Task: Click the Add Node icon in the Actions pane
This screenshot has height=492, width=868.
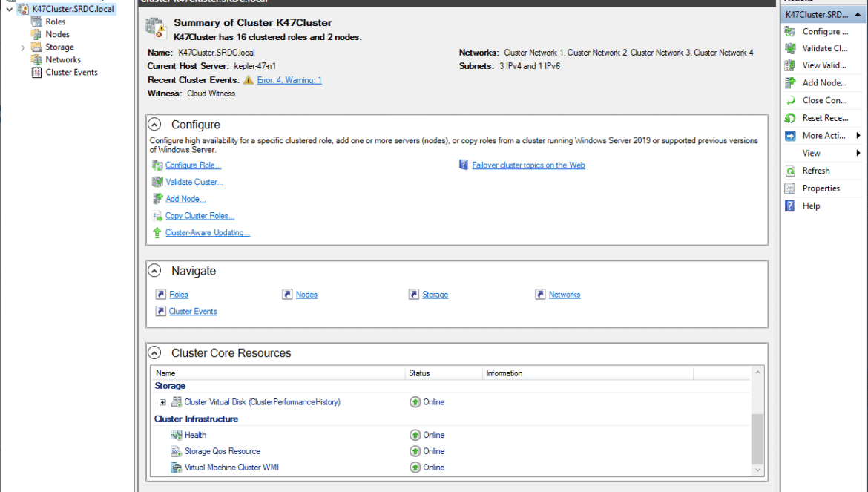Action: pos(791,83)
